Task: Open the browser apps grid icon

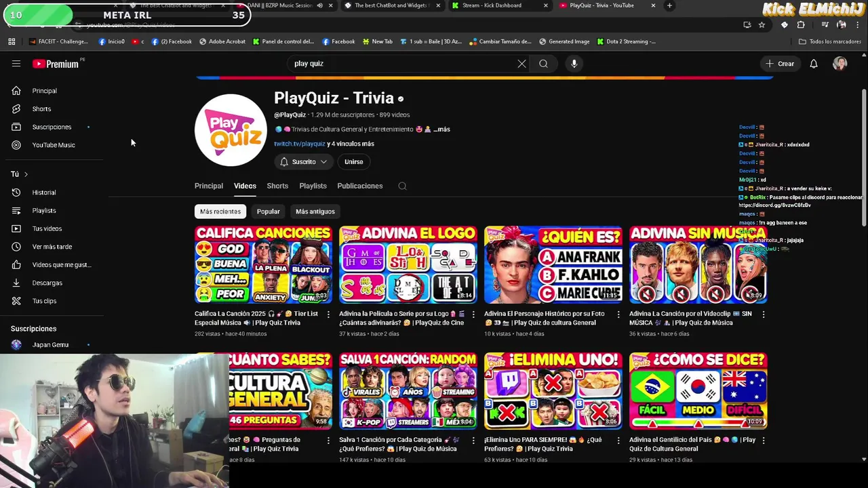Action: click(12, 41)
